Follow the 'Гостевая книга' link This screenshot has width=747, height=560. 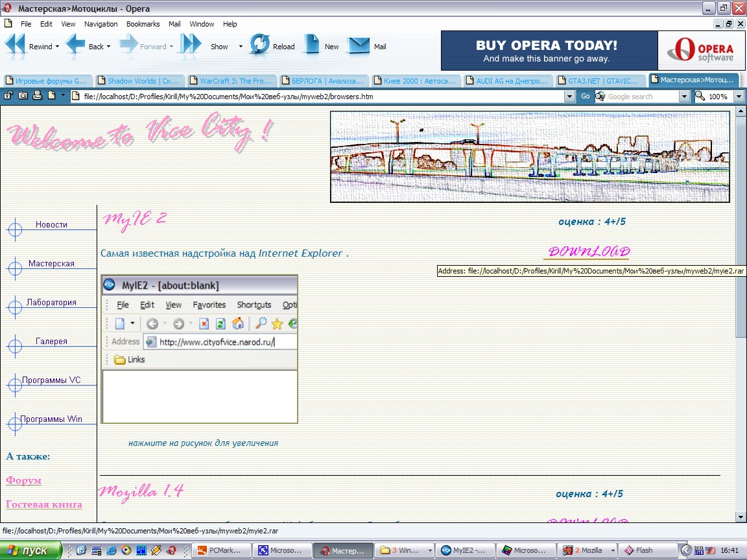pyautogui.click(x=44, y=504)
